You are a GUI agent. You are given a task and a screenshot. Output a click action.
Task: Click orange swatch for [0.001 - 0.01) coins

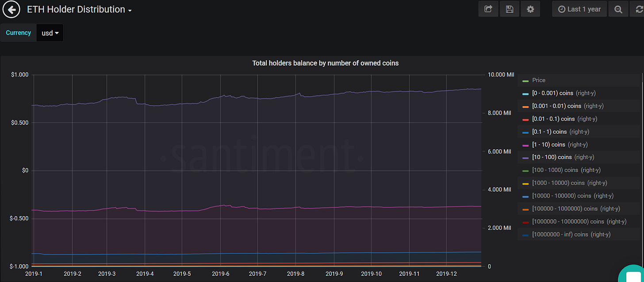525,107
